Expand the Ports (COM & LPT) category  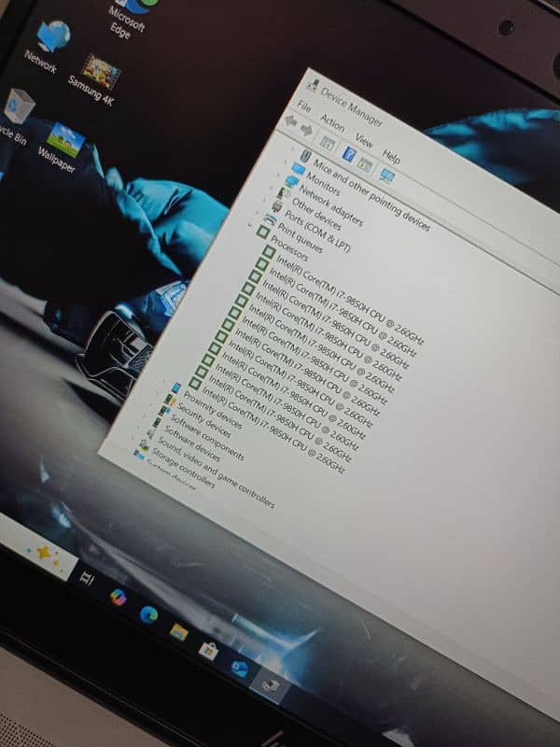(x=266, y=200)
